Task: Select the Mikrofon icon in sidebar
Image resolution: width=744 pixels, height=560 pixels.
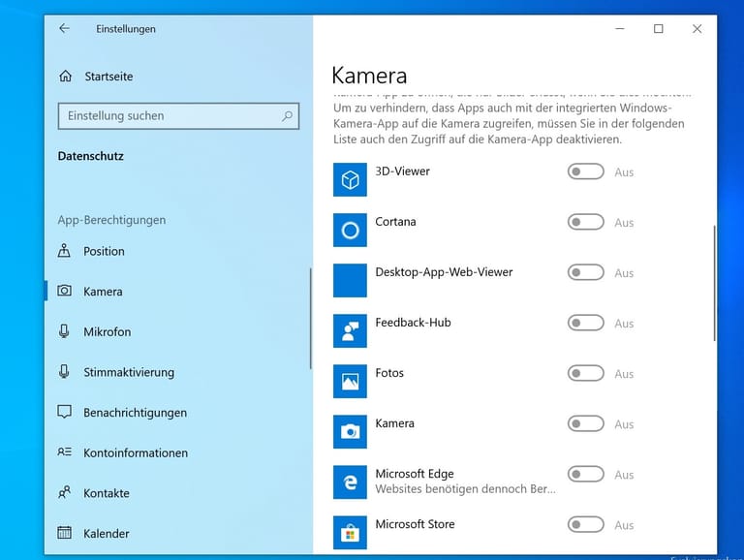Action: point(64,330)
